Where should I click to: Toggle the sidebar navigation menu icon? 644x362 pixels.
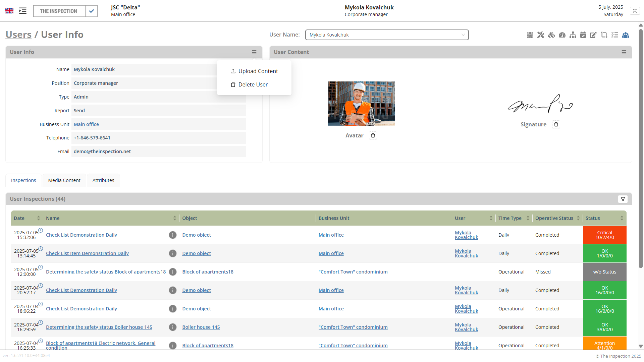(23, 11)
